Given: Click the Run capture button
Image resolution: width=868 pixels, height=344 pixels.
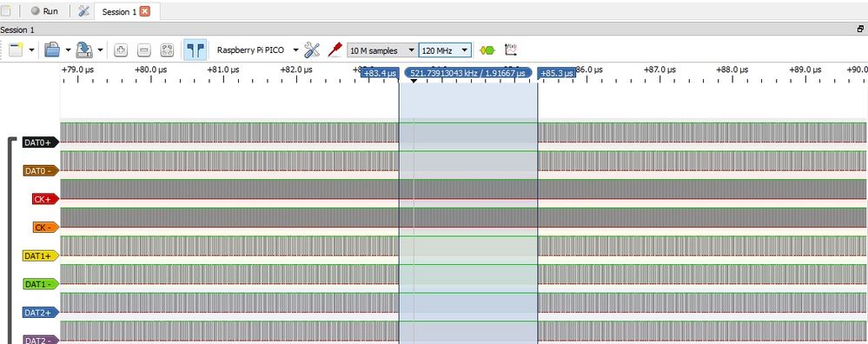Looking at the screenshot, I should pos(43,11).
